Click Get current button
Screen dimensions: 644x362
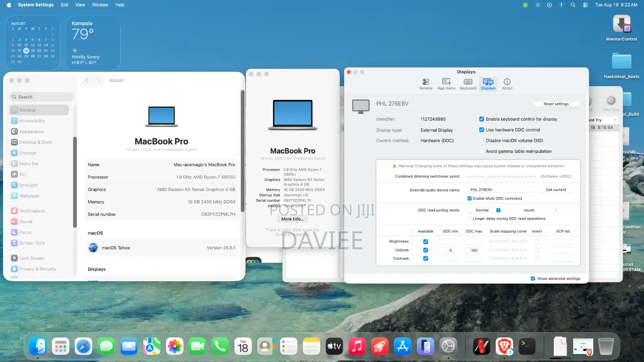(556, 189)
